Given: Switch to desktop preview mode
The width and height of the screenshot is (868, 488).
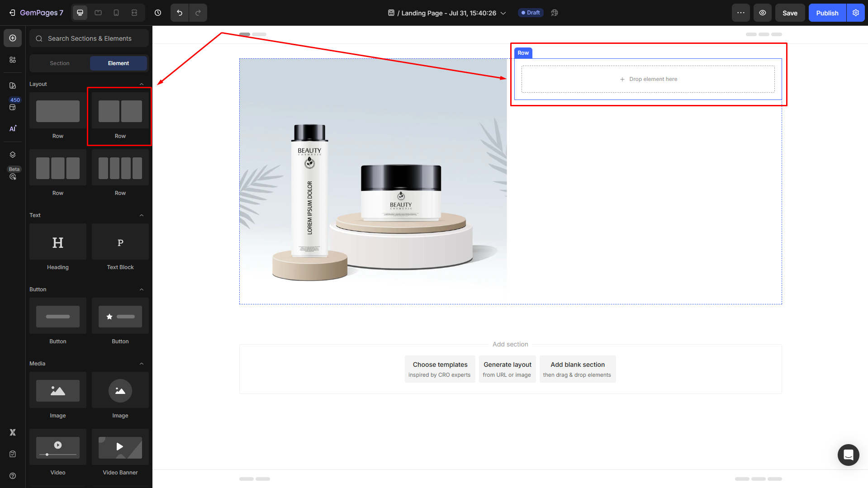Looking at the screenshot, I should tap(80, 13).
